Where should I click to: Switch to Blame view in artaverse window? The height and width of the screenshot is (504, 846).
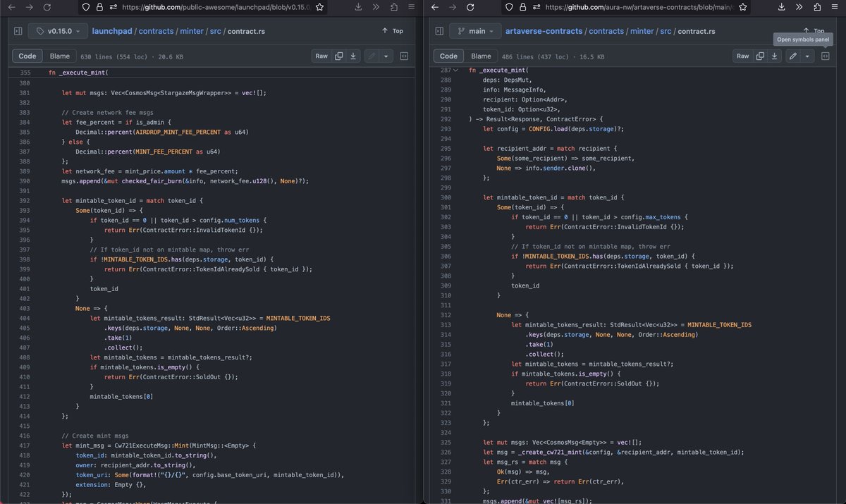(x=481, y=56)
